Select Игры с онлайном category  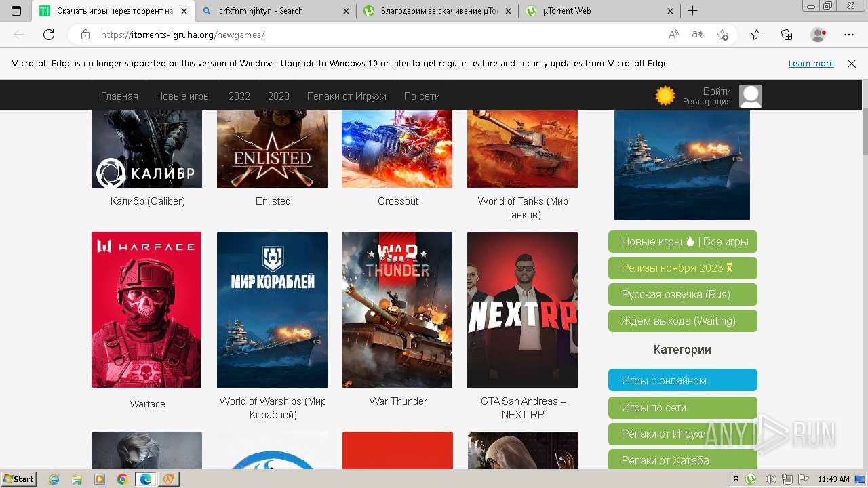683,380
